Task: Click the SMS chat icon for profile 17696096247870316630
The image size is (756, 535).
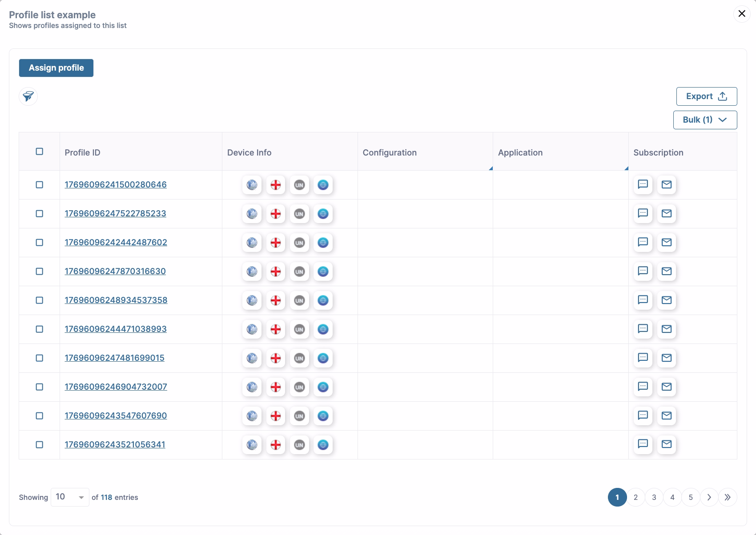Action: point(643,271)
